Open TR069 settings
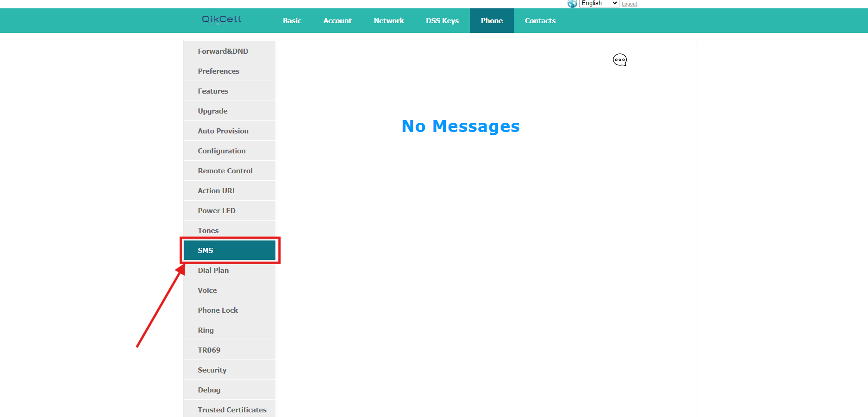Image resolution: width=868 pixels, height=417 pixels. pyautogui.click(x=230, y=350)
